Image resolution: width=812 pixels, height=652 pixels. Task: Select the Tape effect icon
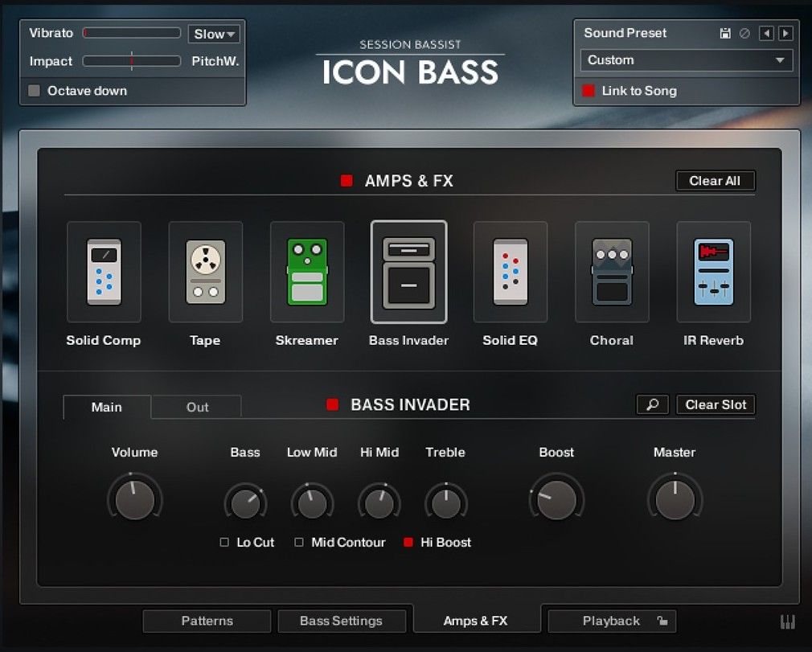point(205,272)
